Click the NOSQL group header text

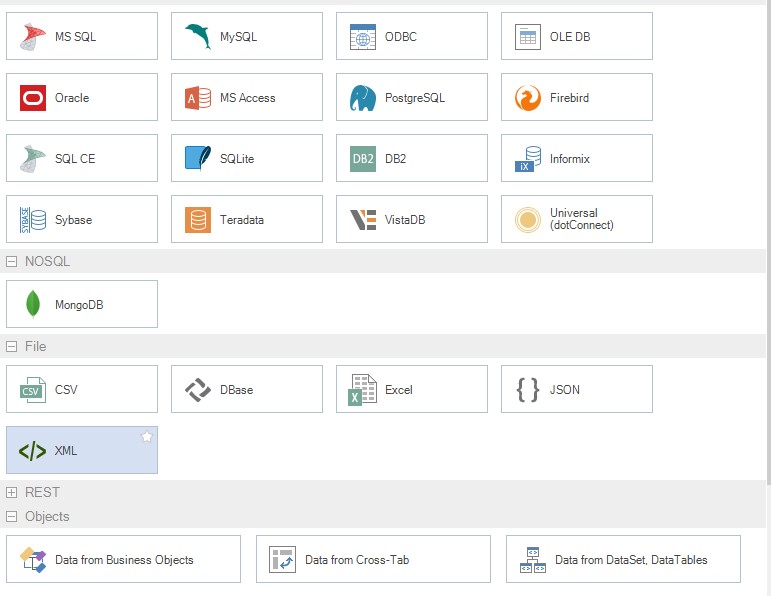pyautogui.click(x=47, y=261)
